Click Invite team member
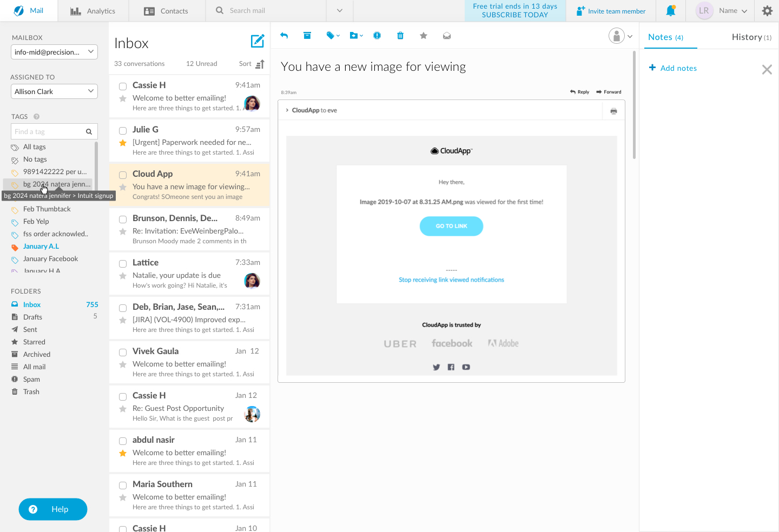This screenshot has height=532, width=779. pyautogui.click(x=611, y=11)
